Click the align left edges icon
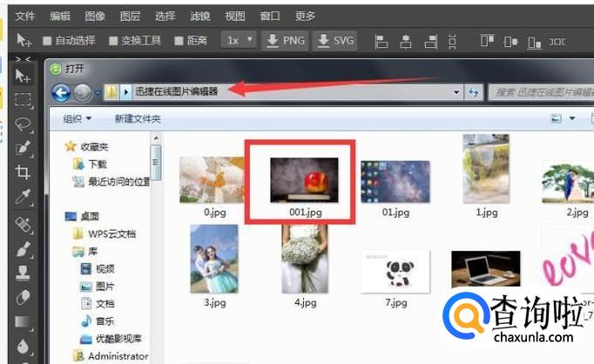The width and height of the screenshot is (594, 364). 381,41
